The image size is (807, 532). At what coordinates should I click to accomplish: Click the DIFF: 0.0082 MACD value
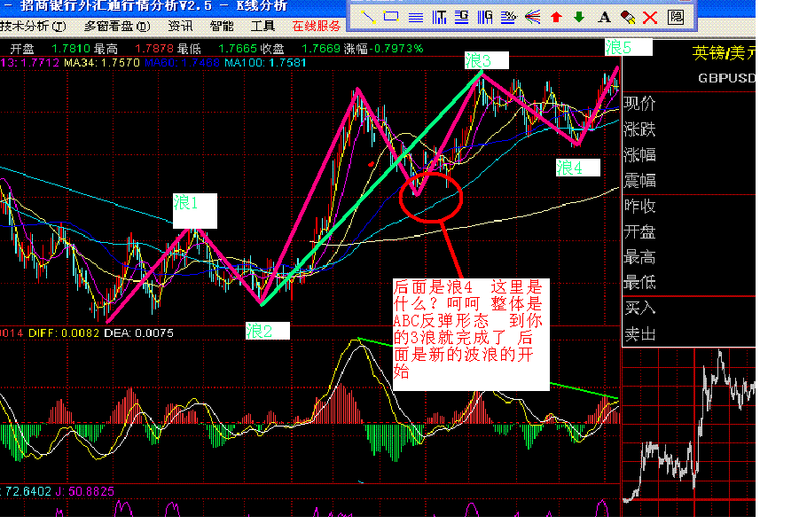pyautogui.click(x=64, y=332)
